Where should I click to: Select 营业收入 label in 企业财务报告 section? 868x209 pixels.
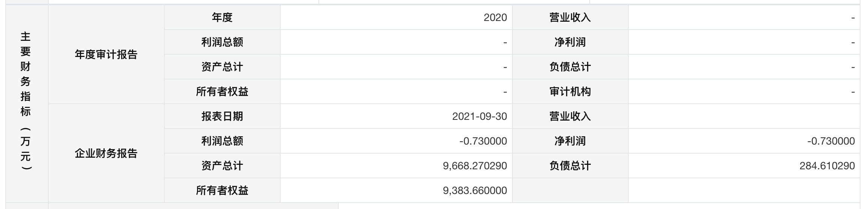click(x=570, y=116)
